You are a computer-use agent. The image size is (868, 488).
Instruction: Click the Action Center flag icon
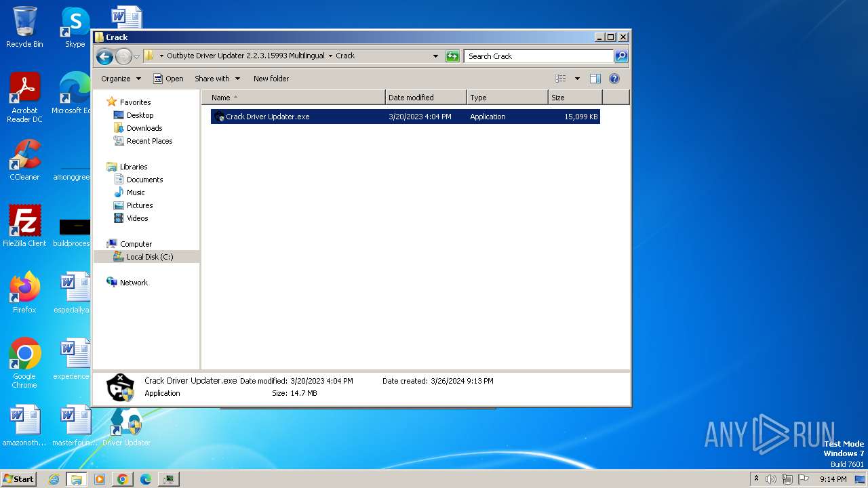pyautogui.click(x=804, y=479)
